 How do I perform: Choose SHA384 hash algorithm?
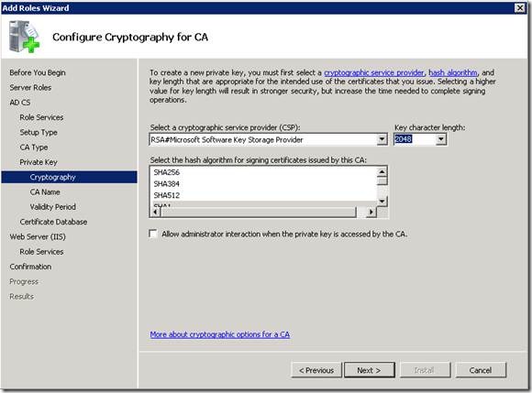coord(167,184)
